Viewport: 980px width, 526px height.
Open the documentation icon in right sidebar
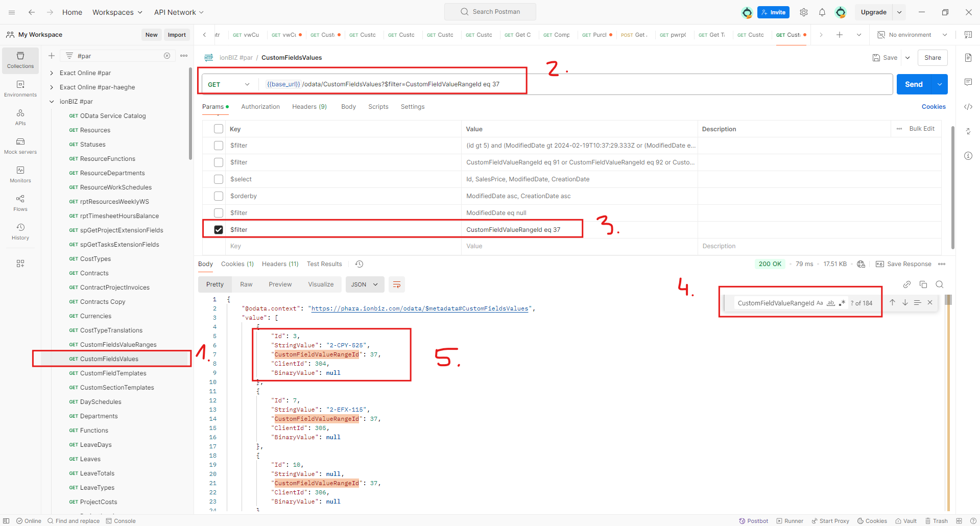[968, 58]
